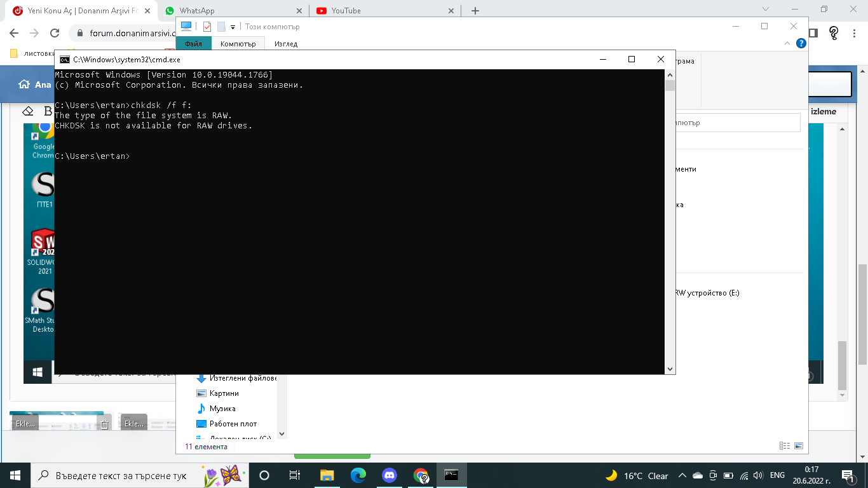Go to the forum Ana home link
Image resolution: width=868 pixels, height=488 pixels.
click(35, 85)
